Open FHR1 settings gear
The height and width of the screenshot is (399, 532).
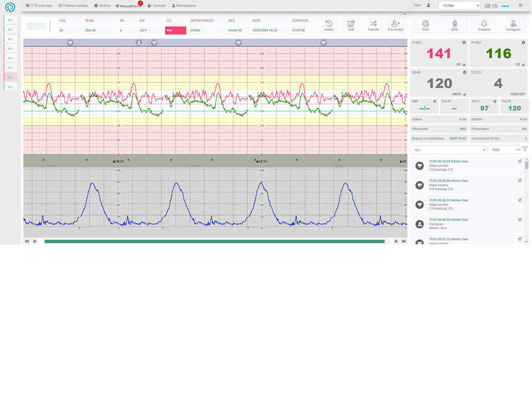click(x=464, y=43)
